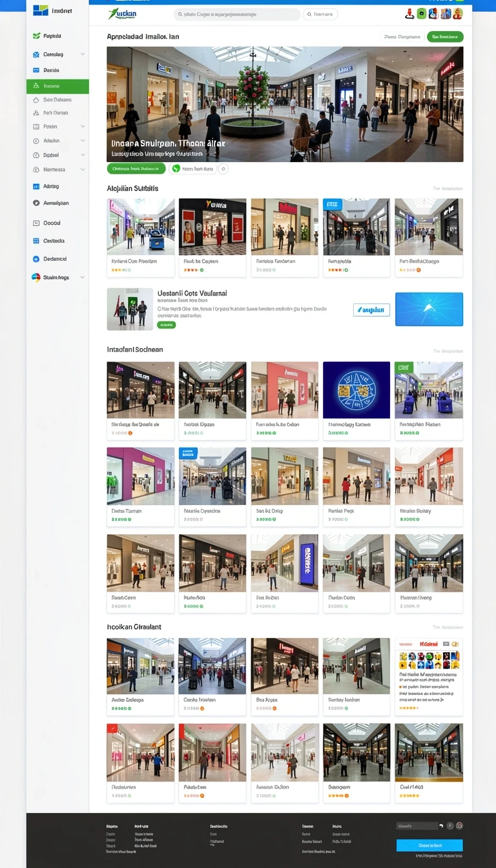
Task: Open the green square app icon in header
Action: pyautogui.click(x=421, y=14)
